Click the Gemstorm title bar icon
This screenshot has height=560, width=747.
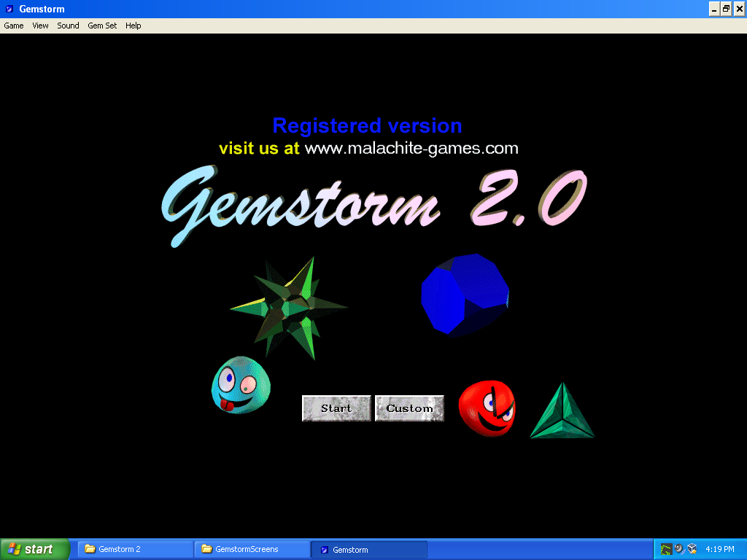[9, 9]
